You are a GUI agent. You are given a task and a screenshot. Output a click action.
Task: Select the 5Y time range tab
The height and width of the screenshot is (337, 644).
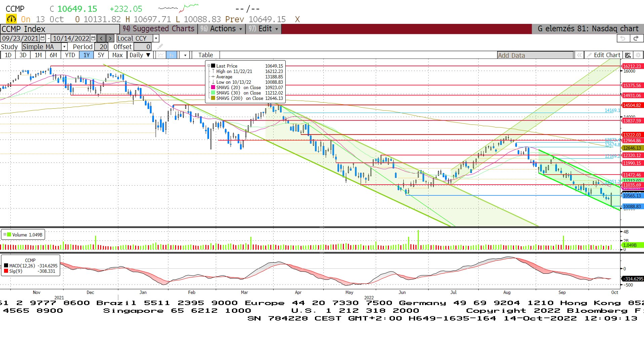(101, 55)
